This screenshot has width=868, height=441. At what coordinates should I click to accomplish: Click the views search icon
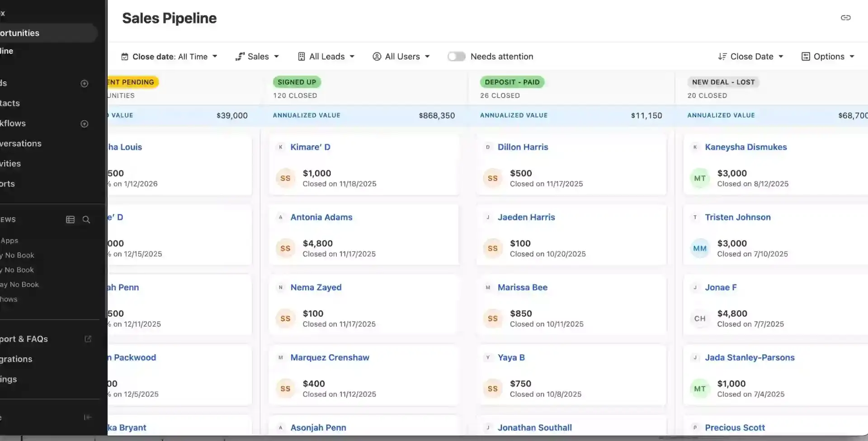click(86, 220)
